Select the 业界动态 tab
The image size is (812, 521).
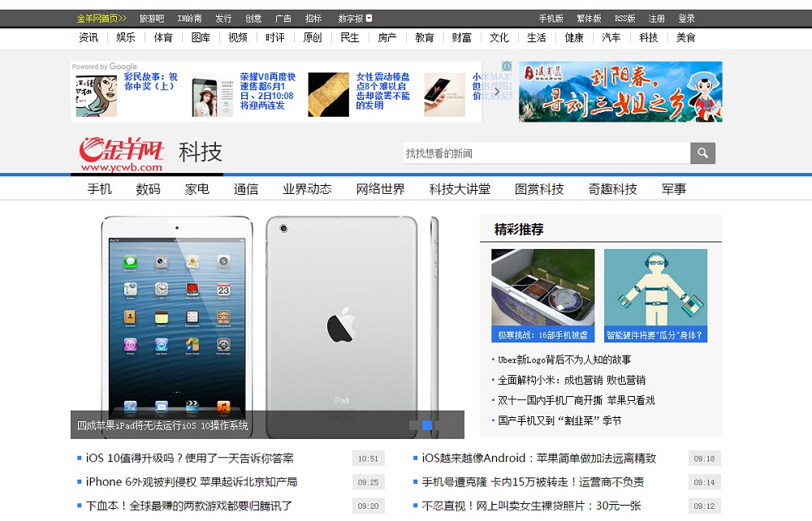[x=307, y=189]
